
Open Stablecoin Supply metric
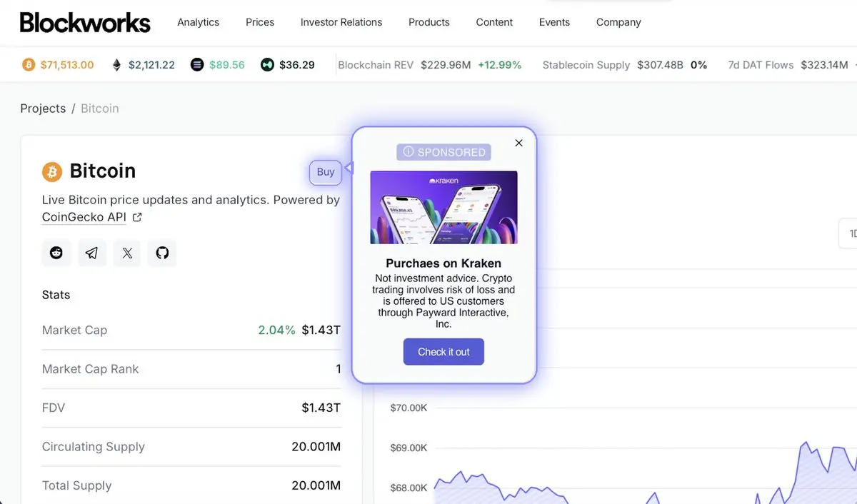coord(586,65)
